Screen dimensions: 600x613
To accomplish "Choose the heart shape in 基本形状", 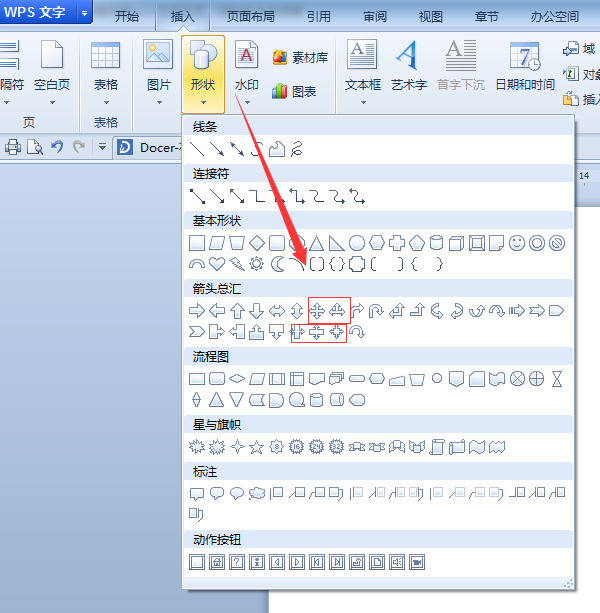I will click(217, 264).
